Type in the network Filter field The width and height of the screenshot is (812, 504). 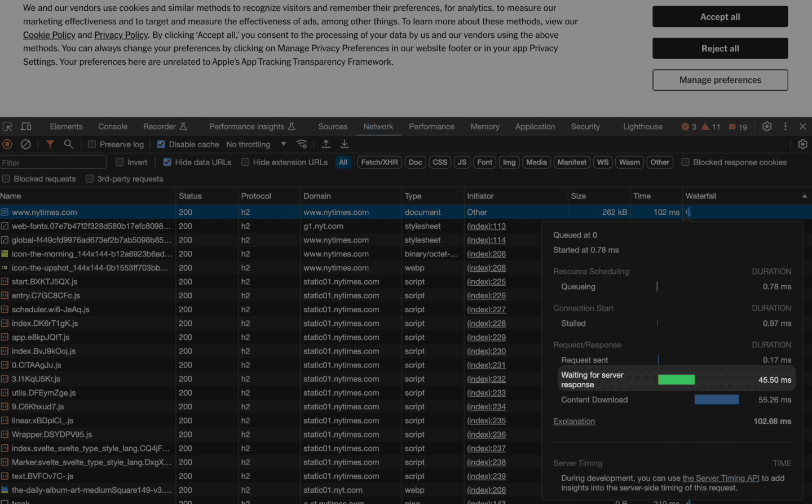(54, 162)
